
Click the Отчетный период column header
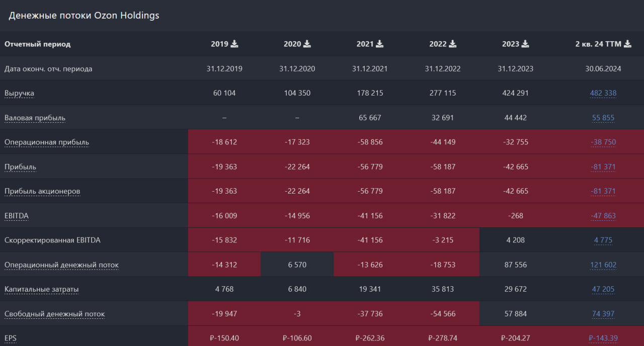point(38,44)
